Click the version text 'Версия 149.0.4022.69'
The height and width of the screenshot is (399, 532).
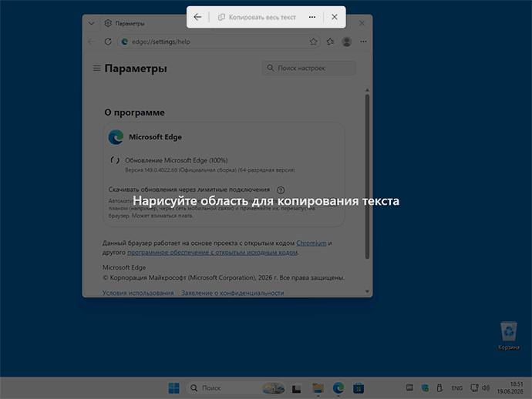(151, 169)
